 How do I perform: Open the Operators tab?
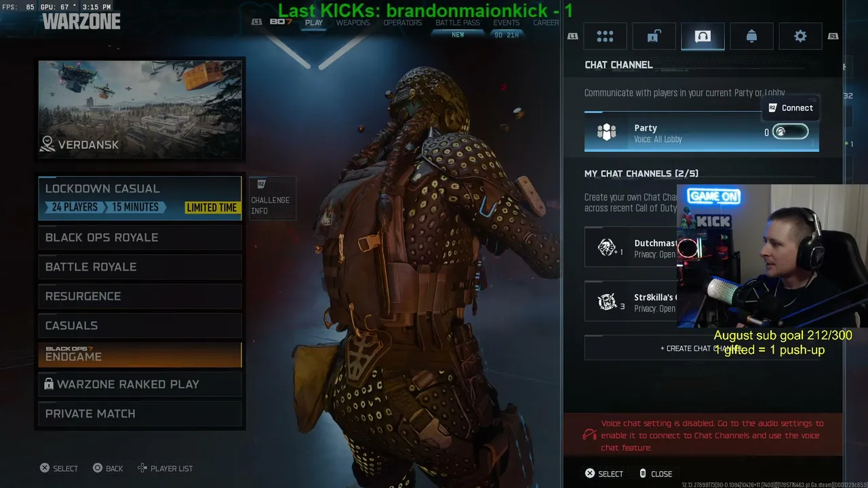tap(403, 22)
